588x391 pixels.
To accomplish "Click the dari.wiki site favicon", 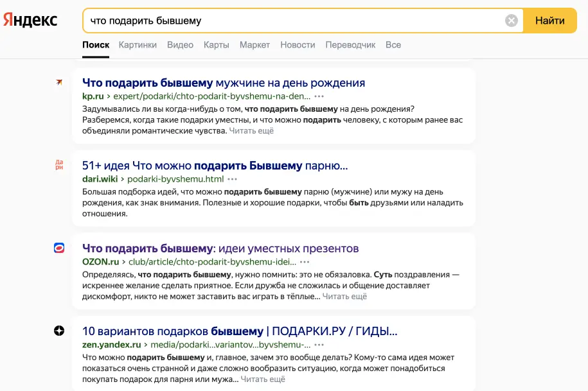I will coord(59,165).
